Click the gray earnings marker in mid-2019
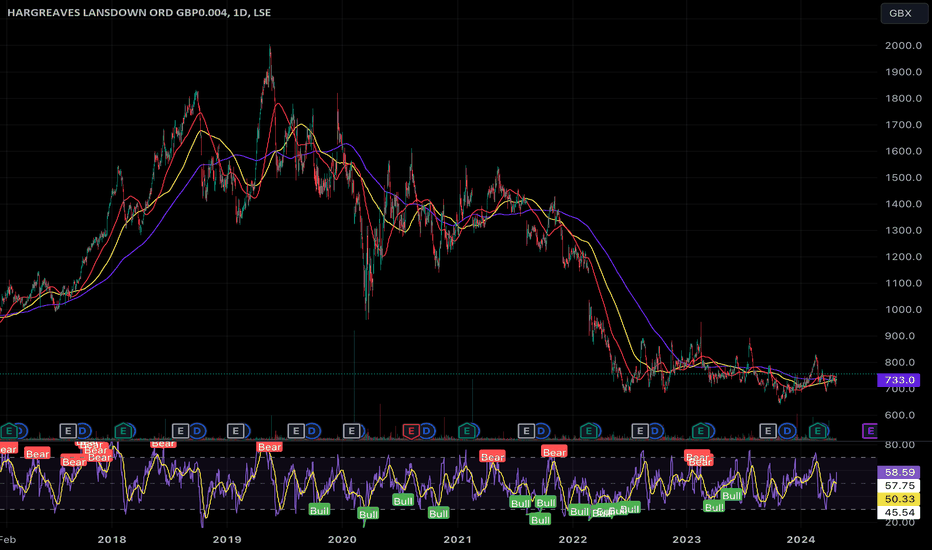932x550 pixels. [x=296, y=430]
